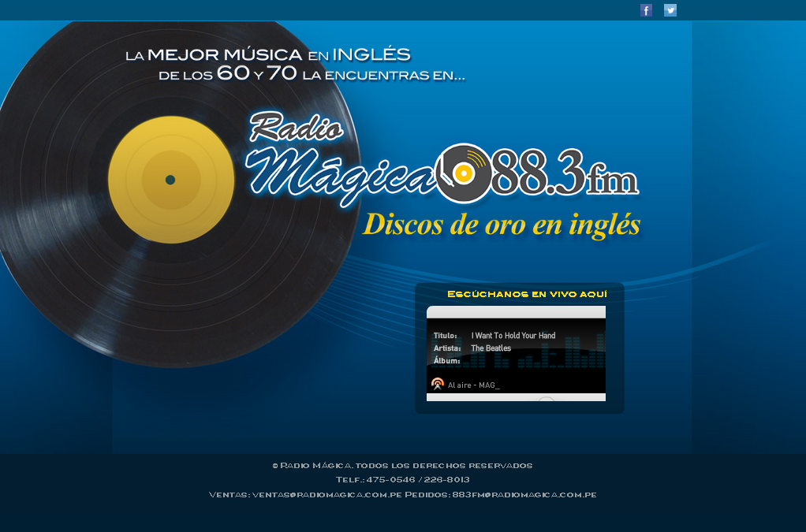The height and width of the screenshot is (532, 806).
Task: Select the Título field of the player
Action: [x=446, y=335]
